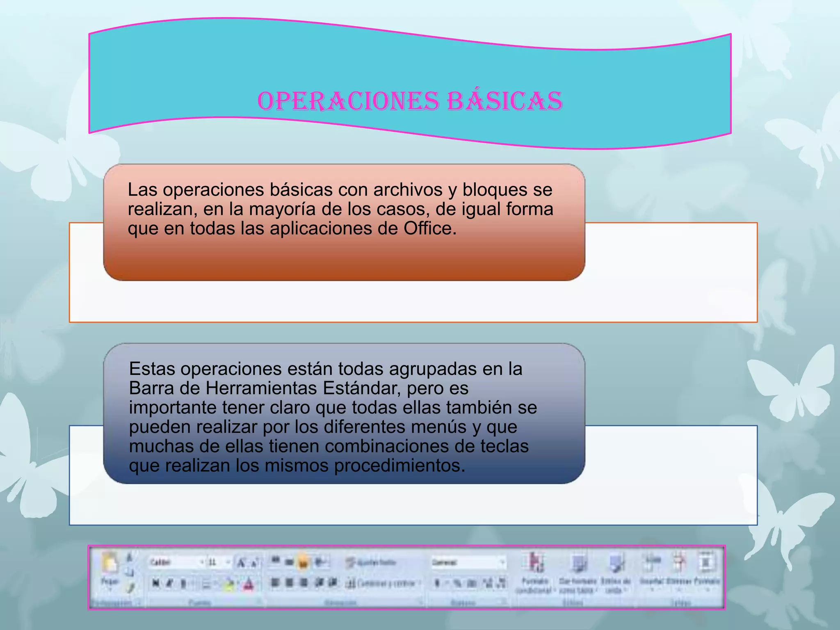Click the text 'que realizan los mismos procedimientos.'
Image resolution: width=840 pixels, height=630 pixels.
(297, 466)
